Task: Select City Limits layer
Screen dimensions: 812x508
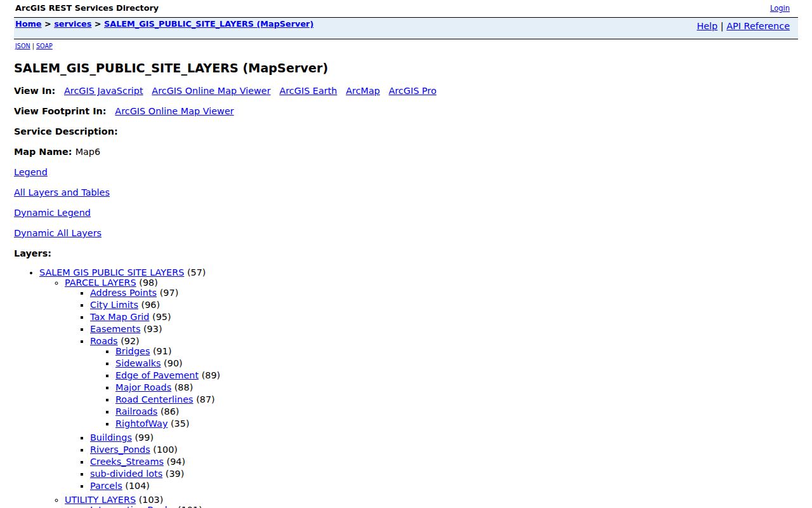Action: pyautogui.click(x=114, y=305)
